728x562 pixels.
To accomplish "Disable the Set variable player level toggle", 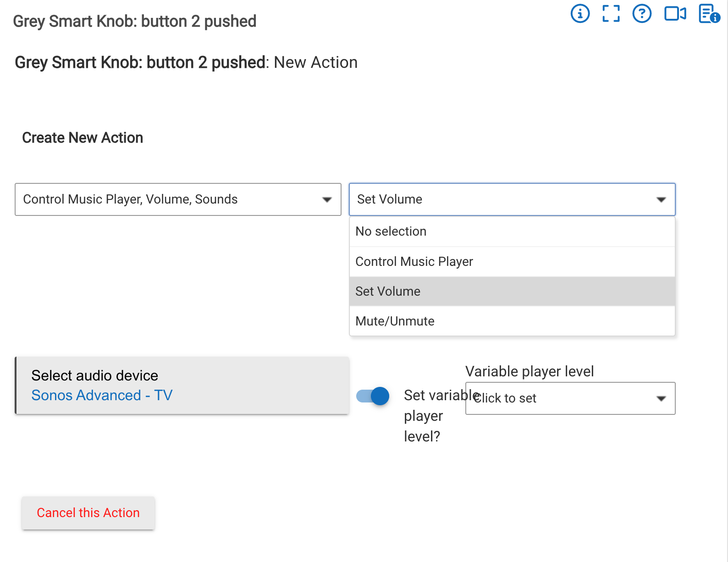I will click(x=373, y=396).
